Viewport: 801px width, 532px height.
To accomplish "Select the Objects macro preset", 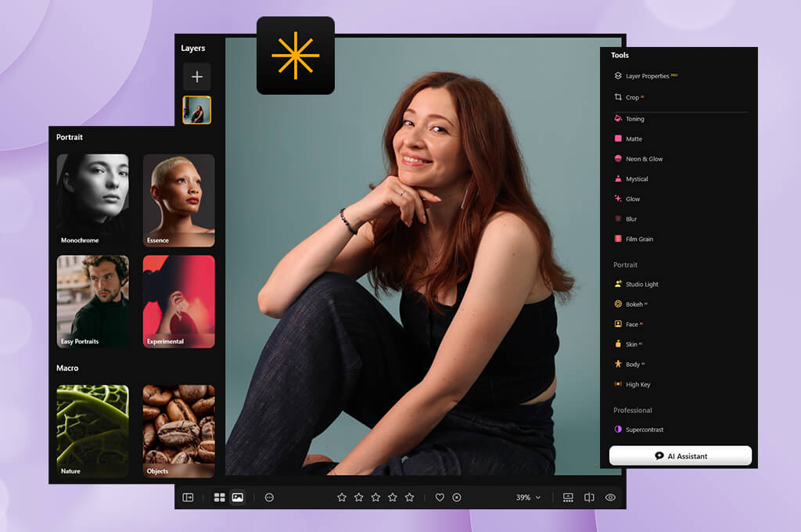I will click(x=179, y=431).
